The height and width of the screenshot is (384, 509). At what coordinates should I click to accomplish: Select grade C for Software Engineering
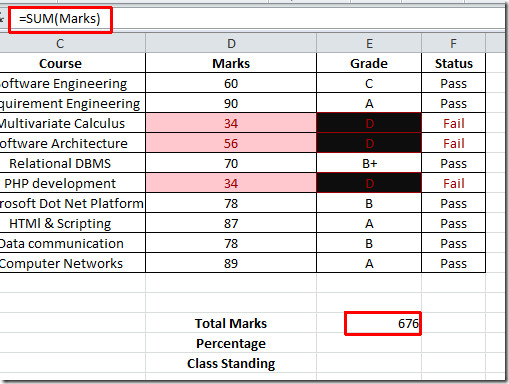[x=369, y=83]
